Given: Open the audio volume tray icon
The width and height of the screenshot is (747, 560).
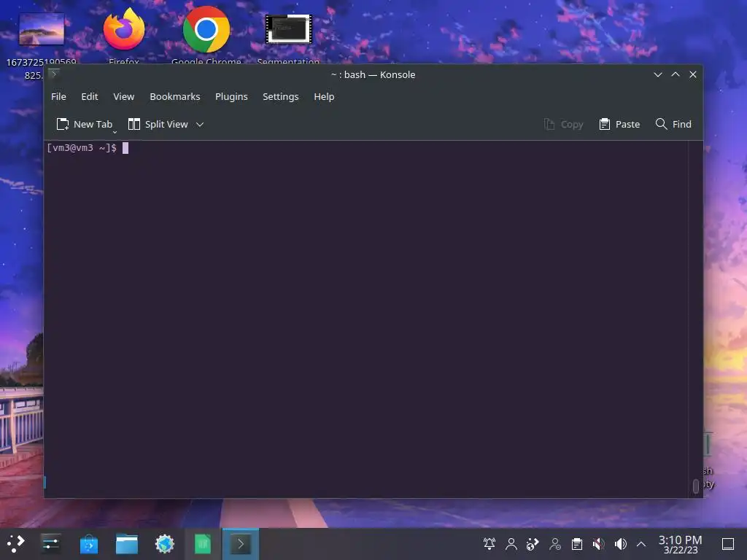Looking at the screenshot, I should pyautogui.click(x=620, y=544).
